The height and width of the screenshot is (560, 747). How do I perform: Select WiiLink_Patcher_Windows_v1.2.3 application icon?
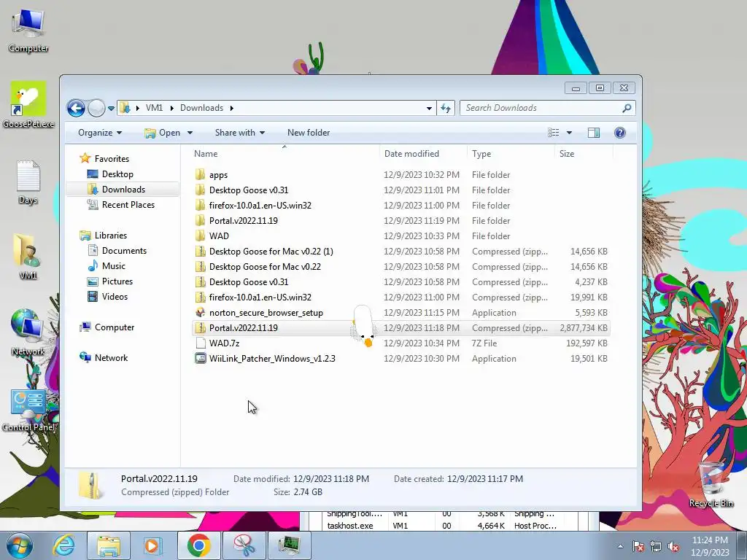click(x=200, y=358)
